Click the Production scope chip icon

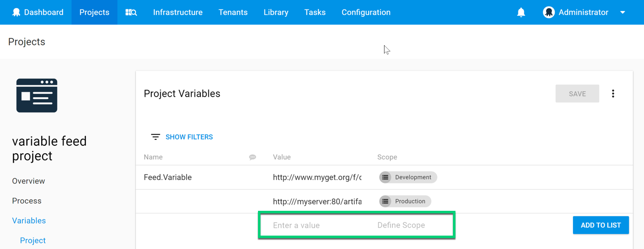tap(386, 201)
